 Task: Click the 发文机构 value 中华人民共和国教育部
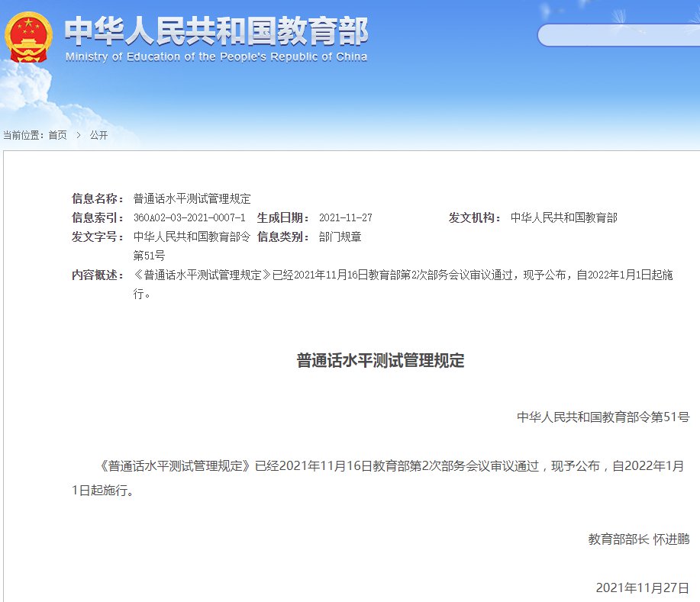click(564, 217)
